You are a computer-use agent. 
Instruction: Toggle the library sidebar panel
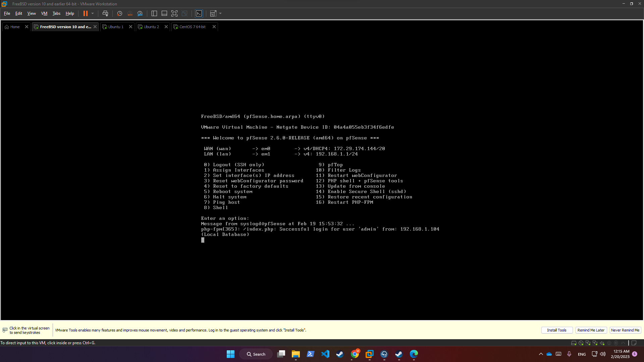coord(154,13)
